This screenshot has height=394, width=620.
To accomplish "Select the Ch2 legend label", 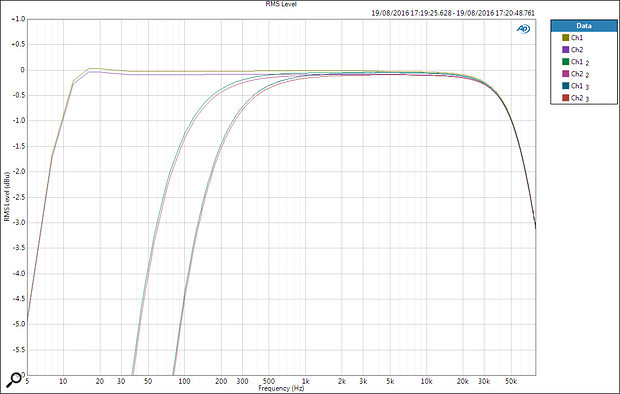I will point(577,50).
